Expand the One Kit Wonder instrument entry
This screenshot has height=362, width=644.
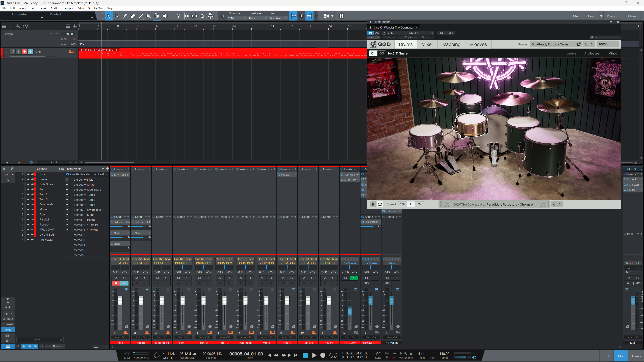[x=107, y=174]
